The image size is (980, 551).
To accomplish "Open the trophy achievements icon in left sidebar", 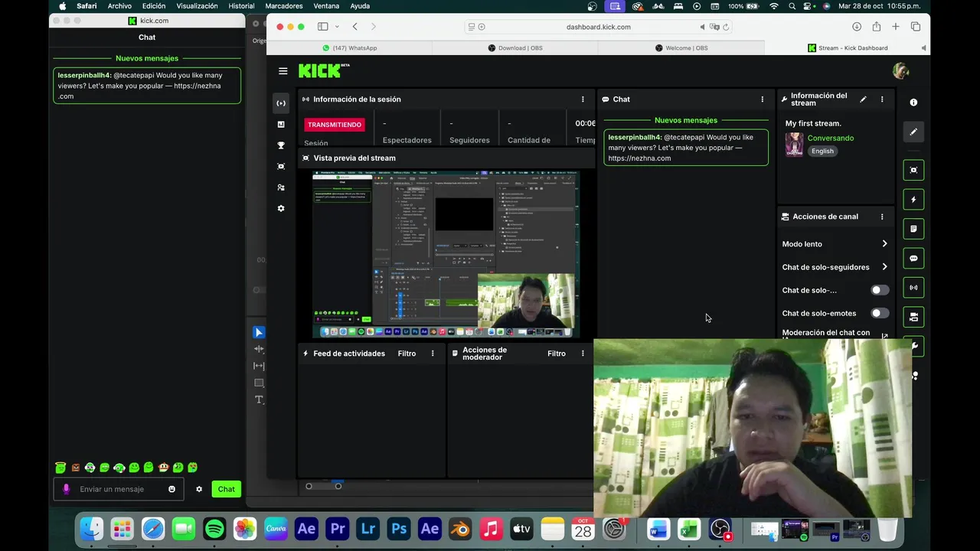I will (x=281, y=145).
